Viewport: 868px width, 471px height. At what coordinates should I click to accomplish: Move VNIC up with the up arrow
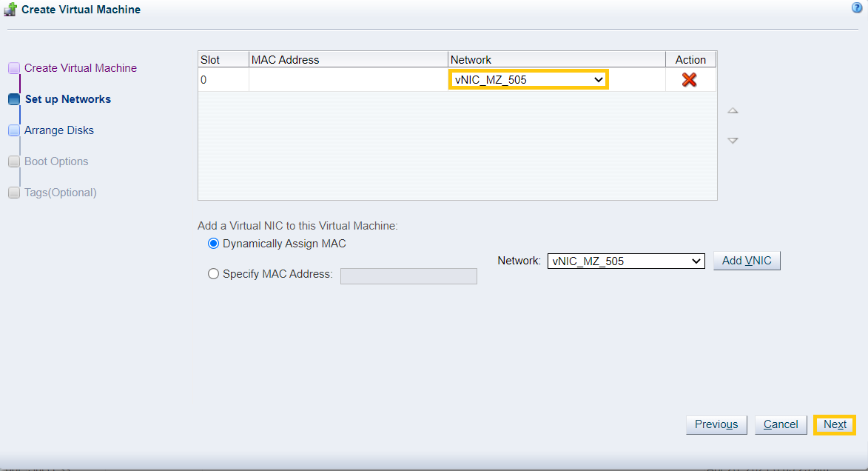pos(733,111)
